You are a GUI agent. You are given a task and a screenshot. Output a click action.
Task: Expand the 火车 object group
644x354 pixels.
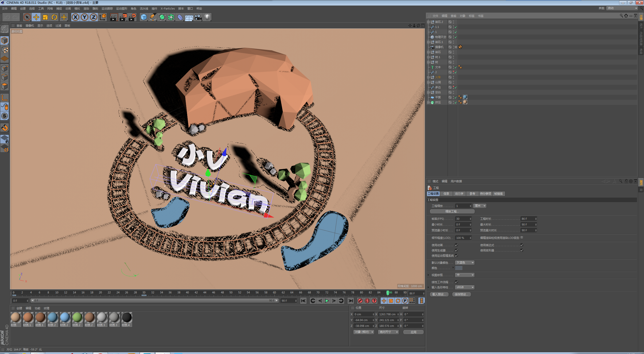pos(428,77)
